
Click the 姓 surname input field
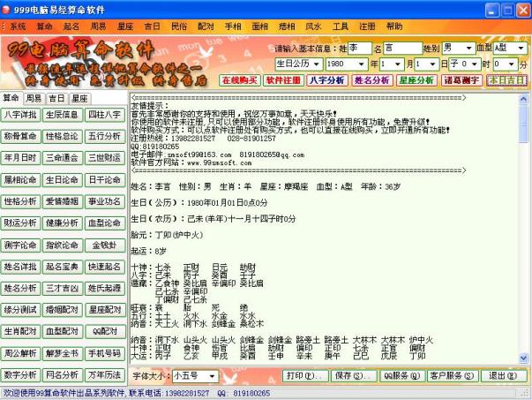[358, 47]
